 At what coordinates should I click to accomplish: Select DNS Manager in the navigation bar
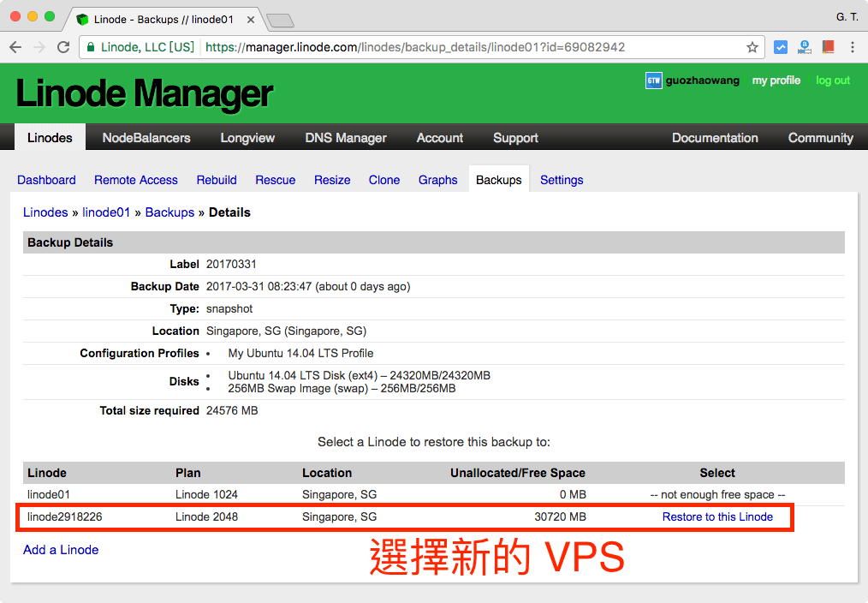click(x=346, y=137)
